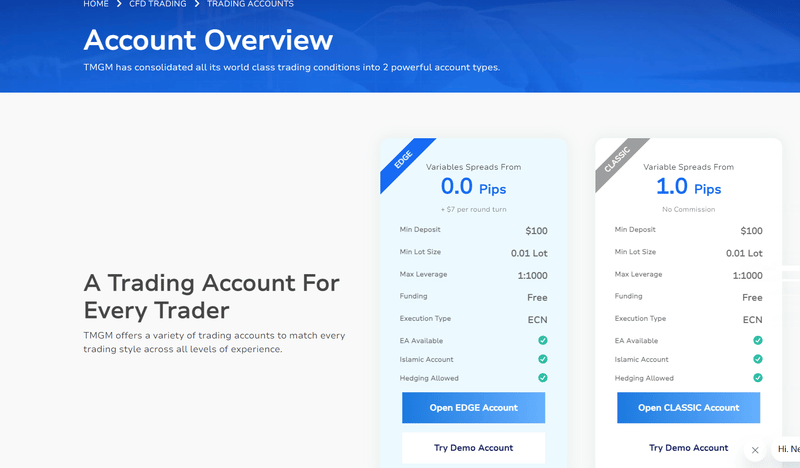Viewport: 800px width, 468px height.
Task: Try Demo Account under EDGE card
Action: tap(473, 448)
